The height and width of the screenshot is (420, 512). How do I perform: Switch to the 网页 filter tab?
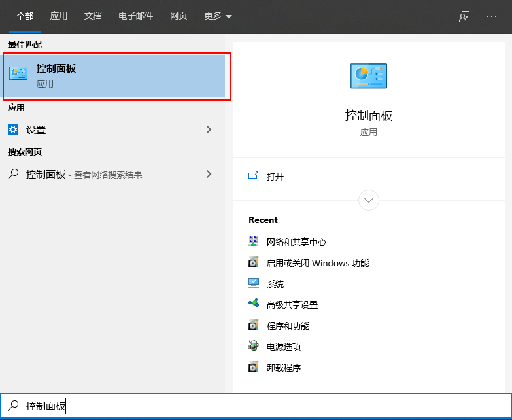click(x=179, y=16)
